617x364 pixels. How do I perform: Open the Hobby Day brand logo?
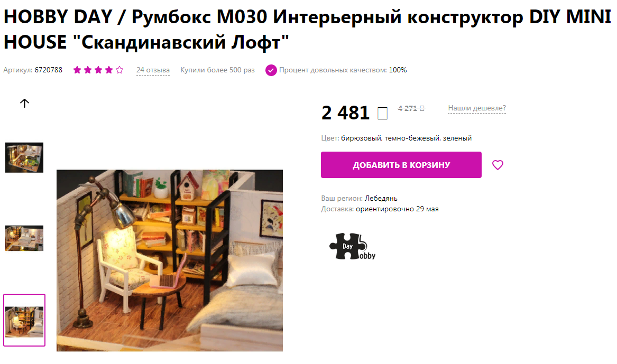pyautogui.click(x=352, y=247)
